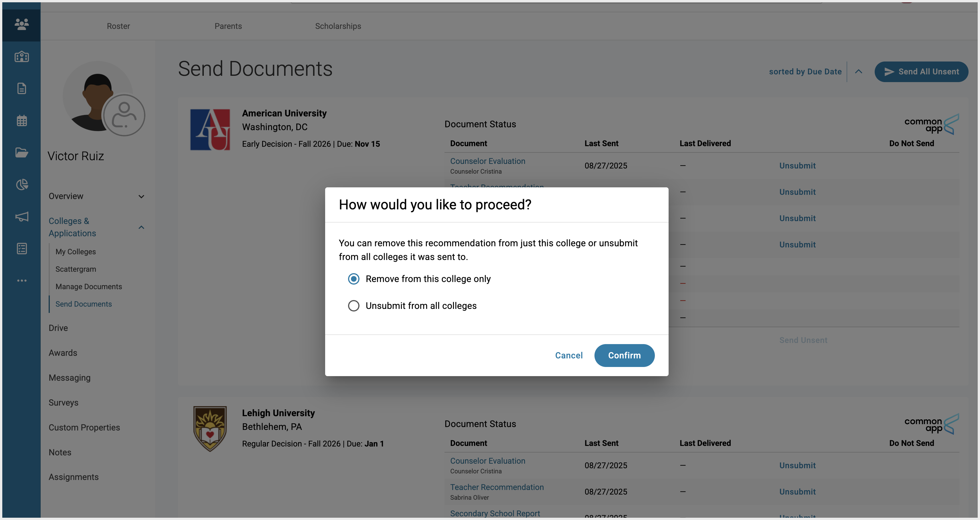Open the Overview menu label
980x520 pixels.
66,197
